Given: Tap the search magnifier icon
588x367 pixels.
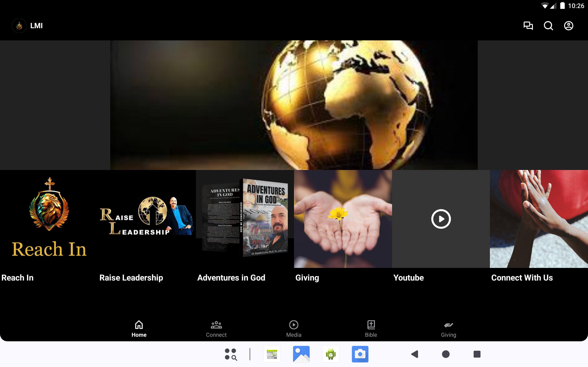Looking at the screenshot, I should pyautogui.click(x=548, y=26).
